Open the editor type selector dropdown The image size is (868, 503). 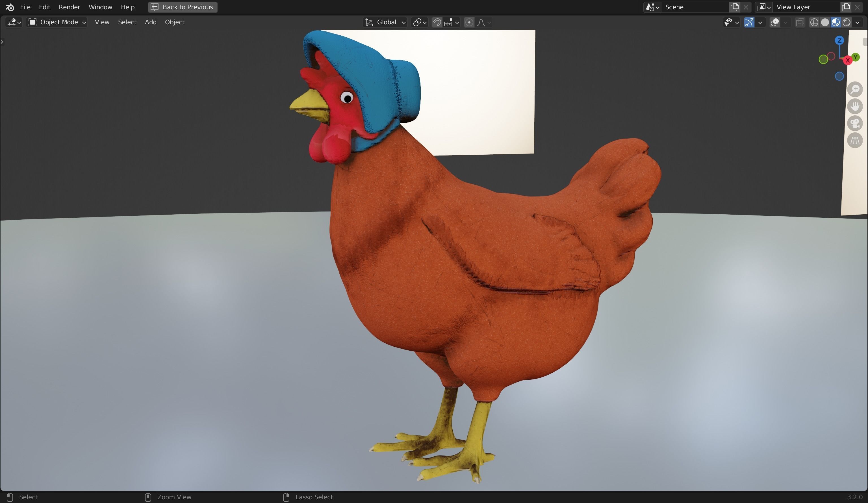(x=14, y=22)
